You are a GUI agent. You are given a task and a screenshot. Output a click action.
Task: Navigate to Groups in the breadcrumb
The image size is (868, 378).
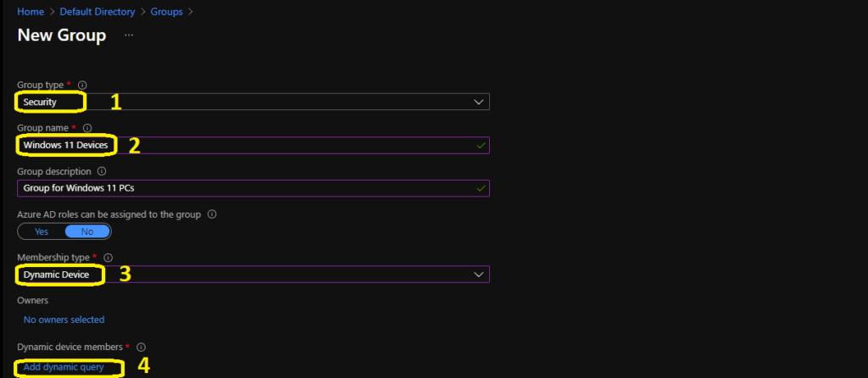pyautogui.click(x=167, y=12)
